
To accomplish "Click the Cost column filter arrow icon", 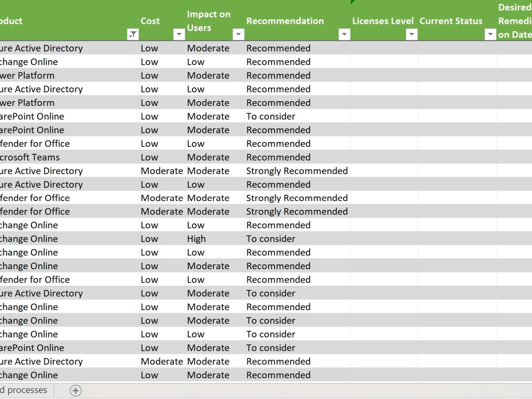I will (x=179, y=34).
